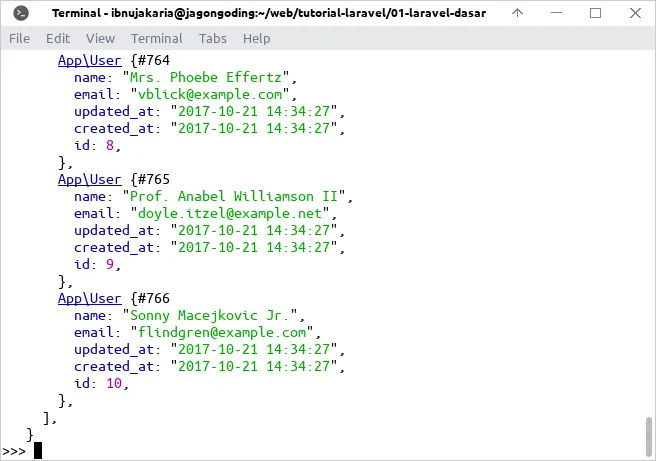Image resolution: width=656 pixels, height=461 pixels.
Task: Click created_at timestamp of Sonny Macejkovic
Action: click(254, 366)
